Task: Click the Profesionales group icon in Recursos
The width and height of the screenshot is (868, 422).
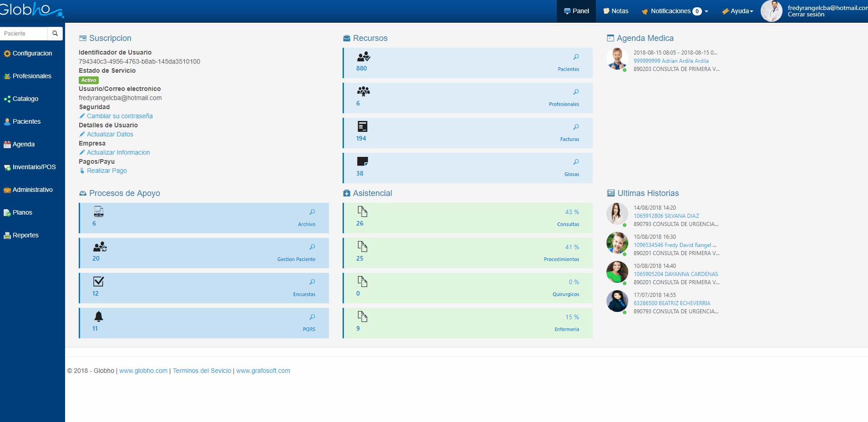Action: (363, 92)
